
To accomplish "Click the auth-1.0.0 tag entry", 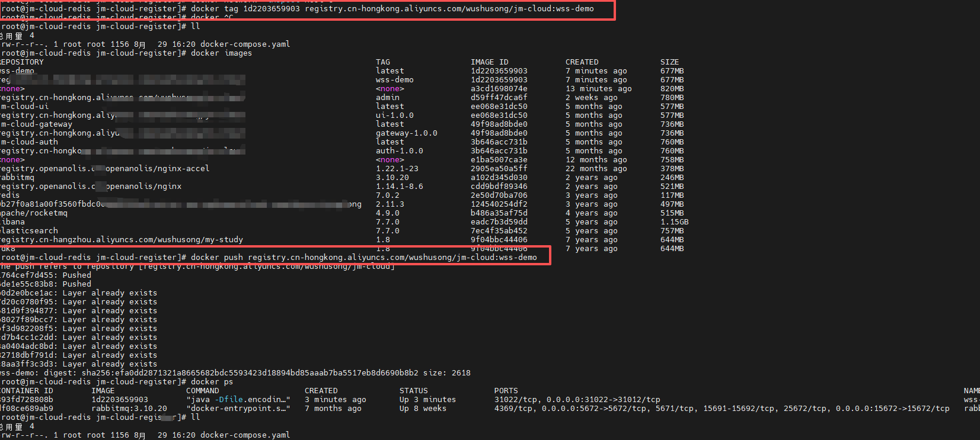I will pyautogui.click(x=399, y=151).
